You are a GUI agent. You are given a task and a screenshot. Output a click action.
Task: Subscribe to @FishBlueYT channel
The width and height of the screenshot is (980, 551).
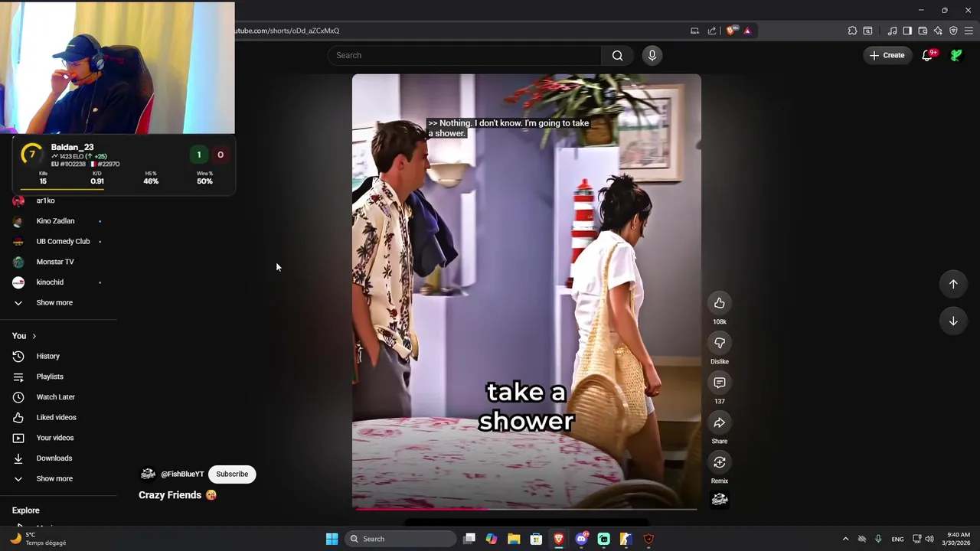click(x=232, y=474)
